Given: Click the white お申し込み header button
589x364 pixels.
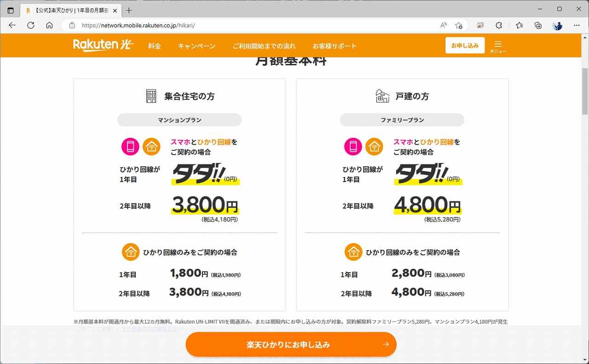Looking at the screenshot, I should coord(465,45).
